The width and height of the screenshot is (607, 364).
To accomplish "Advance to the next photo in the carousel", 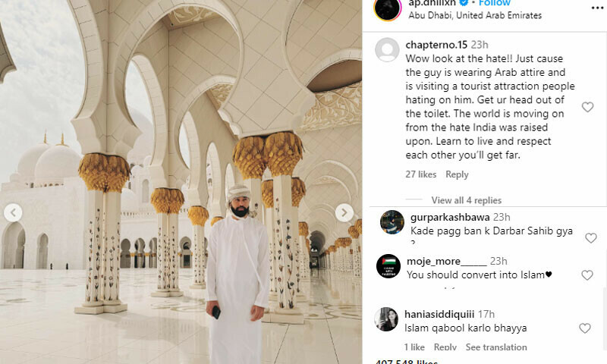I will [344, 212].
